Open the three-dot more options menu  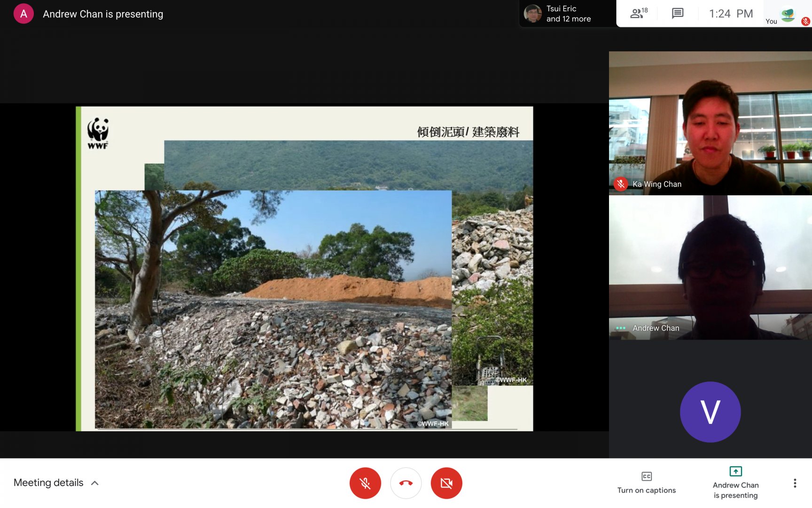795,483
